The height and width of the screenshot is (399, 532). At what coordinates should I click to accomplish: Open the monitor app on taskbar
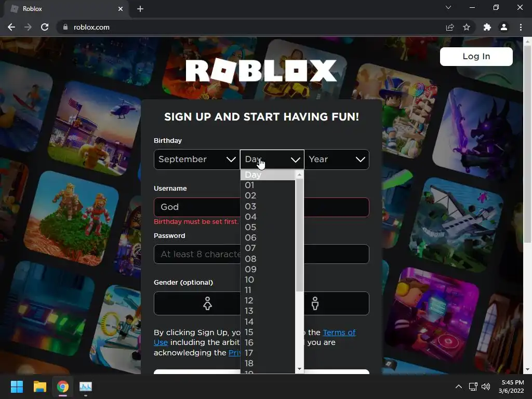(x=86, y=387)
